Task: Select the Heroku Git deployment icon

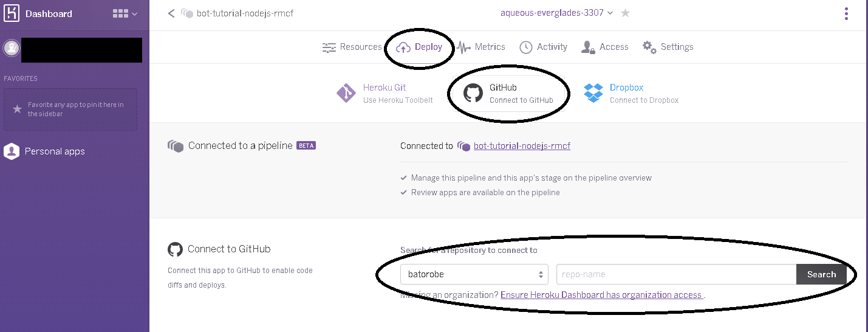Action: (346, 93)
